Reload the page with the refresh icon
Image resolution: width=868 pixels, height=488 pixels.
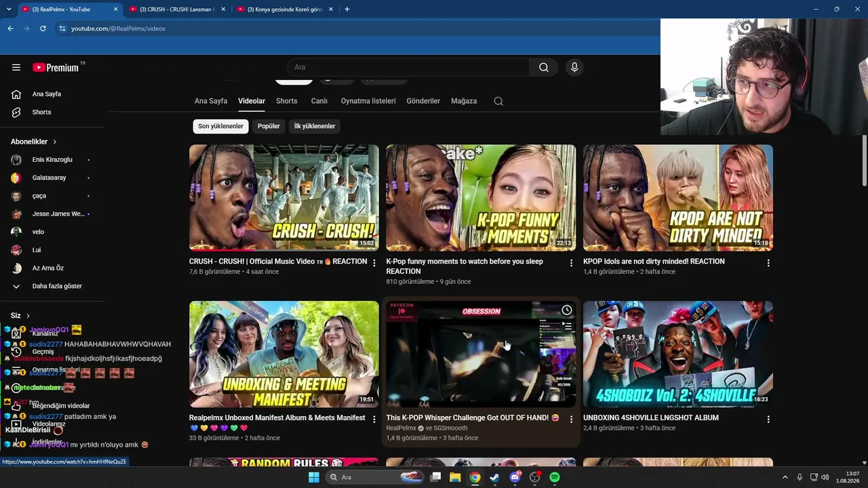[43, 28]
